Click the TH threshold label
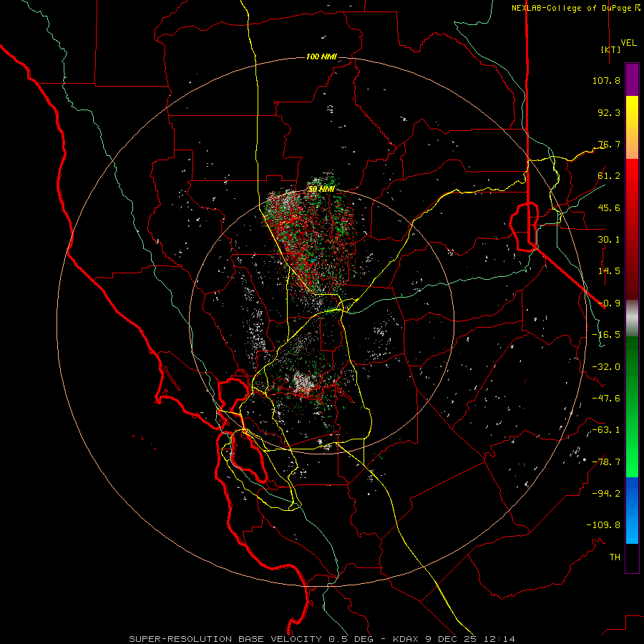644x644 pixels. click(x=615, y=557)
